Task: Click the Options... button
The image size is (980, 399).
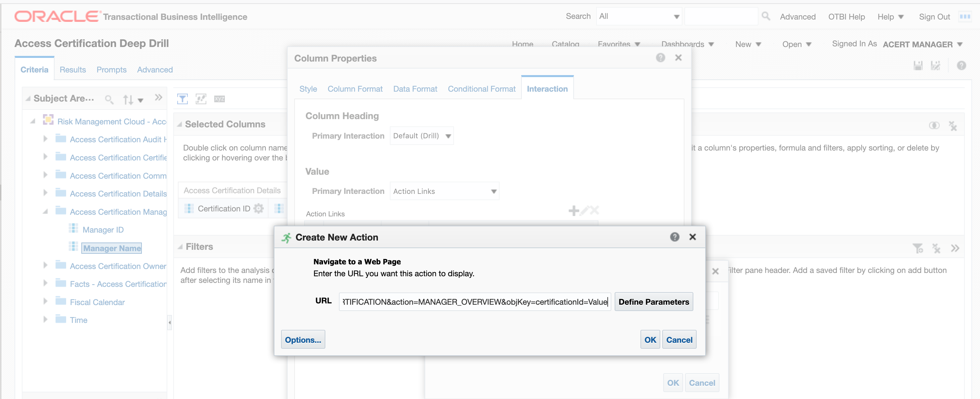Action: coord(303,339)
